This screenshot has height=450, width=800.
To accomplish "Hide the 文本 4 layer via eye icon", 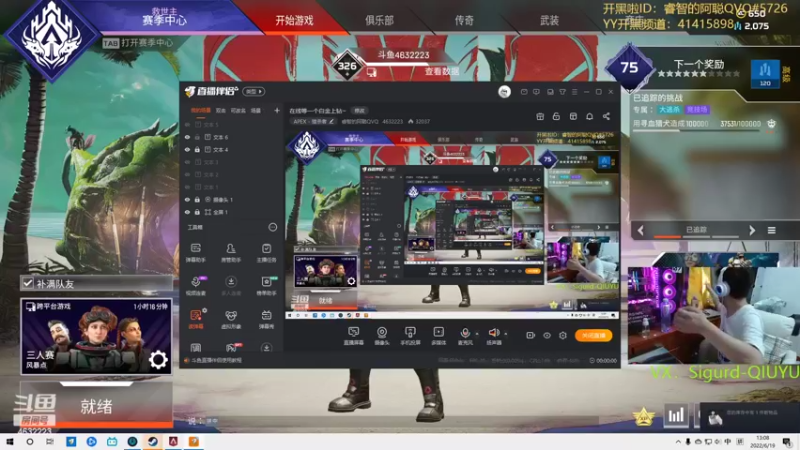I will tap(187, 149).
